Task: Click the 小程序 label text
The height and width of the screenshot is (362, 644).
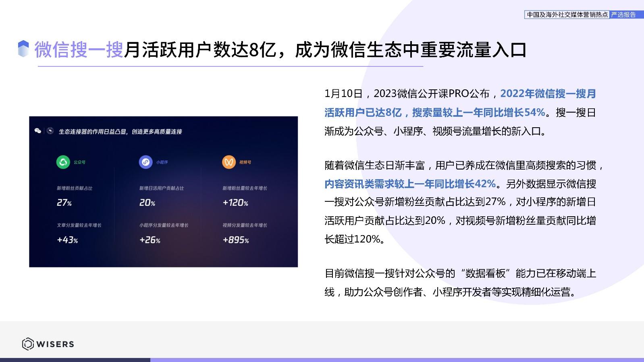Action: coord(162,162)
